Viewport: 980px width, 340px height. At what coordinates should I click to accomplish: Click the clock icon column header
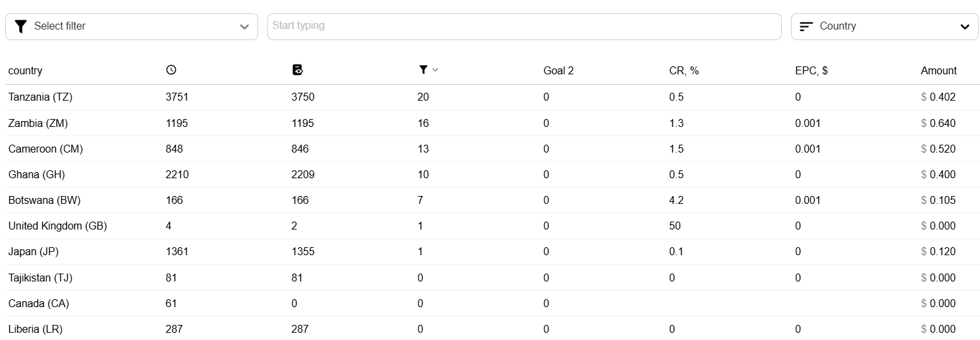(171, 70)
